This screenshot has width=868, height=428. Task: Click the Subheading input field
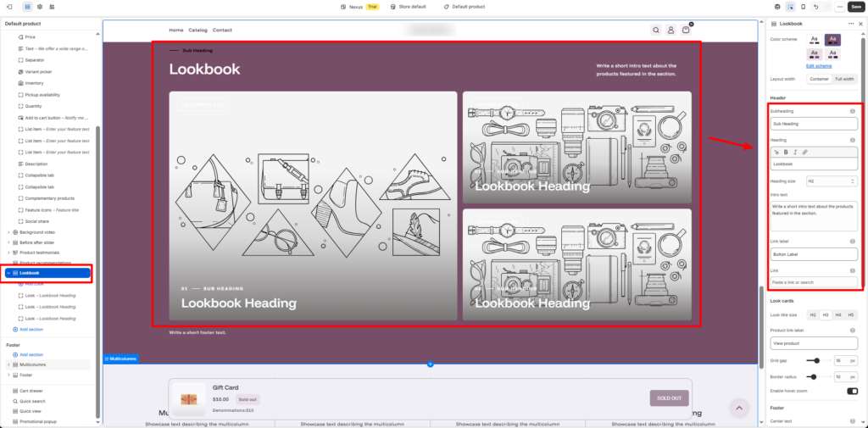click(814, 124)
